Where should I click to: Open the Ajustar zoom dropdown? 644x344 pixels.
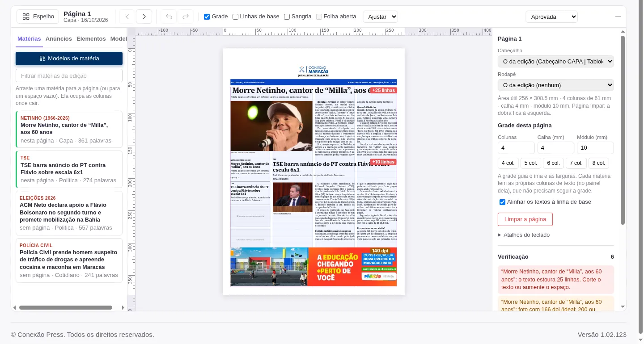point(380,17)
